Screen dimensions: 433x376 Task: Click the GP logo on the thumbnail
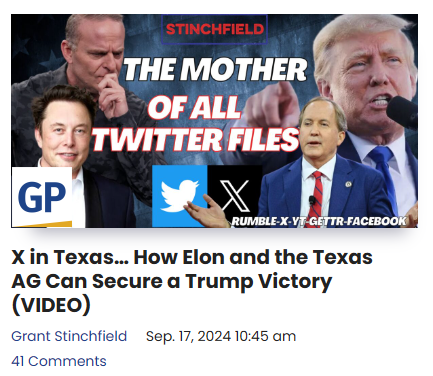tap(42, 197)
